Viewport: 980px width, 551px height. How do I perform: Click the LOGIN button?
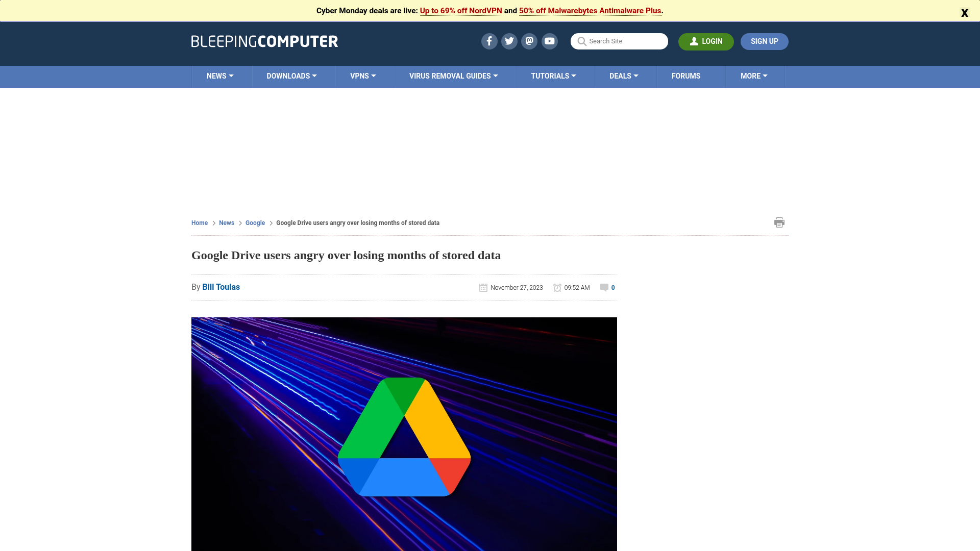706,41
